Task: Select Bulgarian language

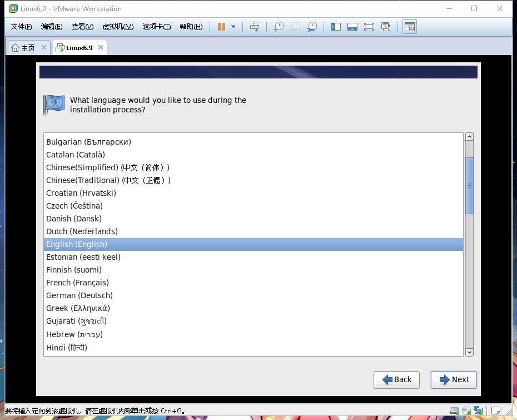Action: point(253,142)
